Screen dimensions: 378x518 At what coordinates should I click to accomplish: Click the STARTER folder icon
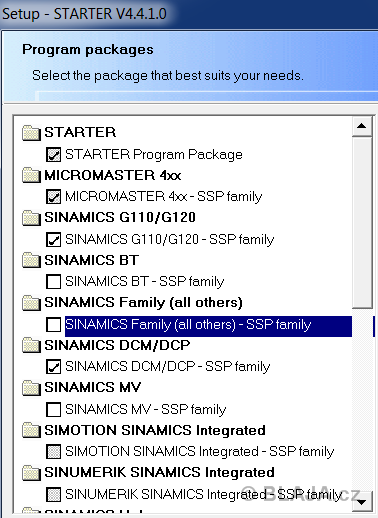pyautogui.click(x=31, y=133)
